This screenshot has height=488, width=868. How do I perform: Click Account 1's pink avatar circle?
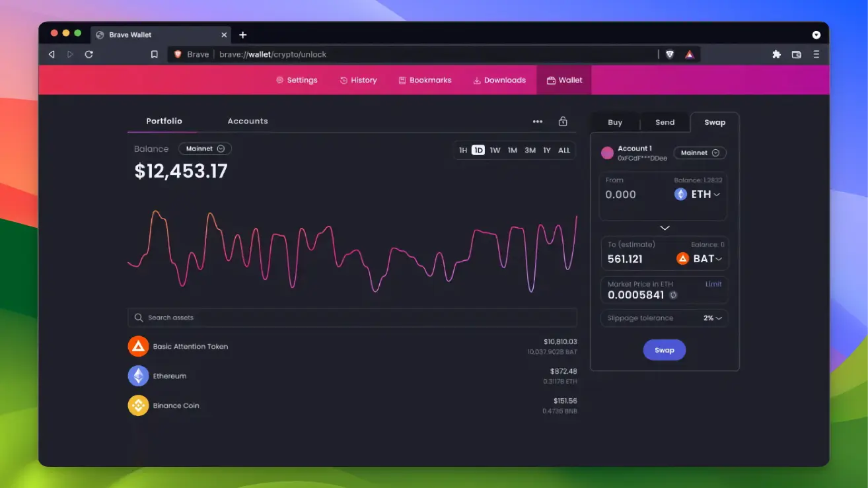[x=607, y=153]
